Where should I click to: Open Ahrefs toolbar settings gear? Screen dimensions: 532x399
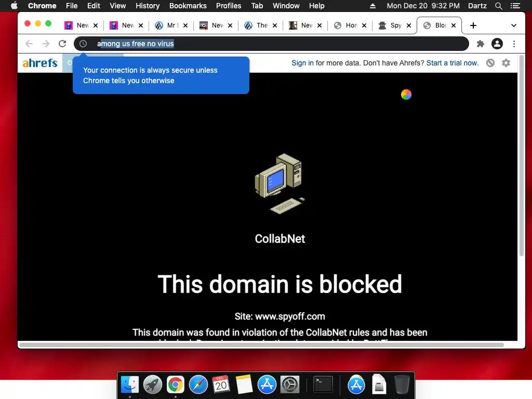click(x=506, y=63)
